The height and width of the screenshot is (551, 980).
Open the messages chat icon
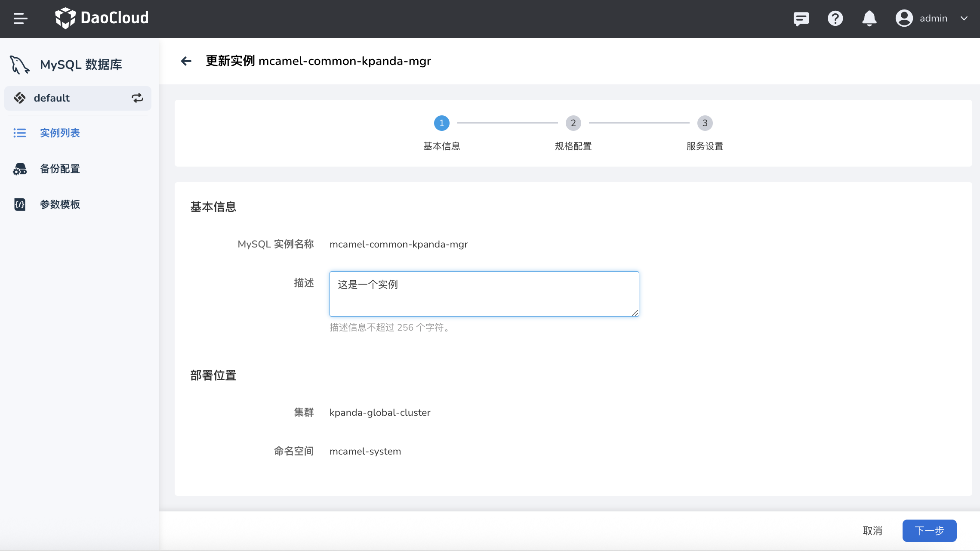801,19
